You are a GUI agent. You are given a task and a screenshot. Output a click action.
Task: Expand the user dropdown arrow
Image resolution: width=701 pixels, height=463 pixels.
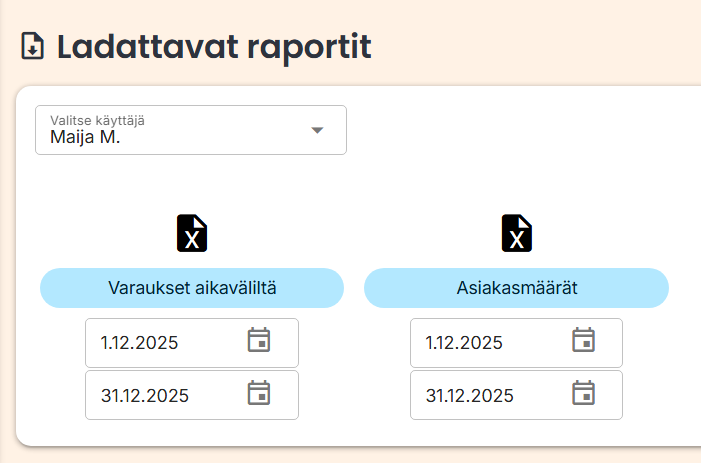coord(317,130)
